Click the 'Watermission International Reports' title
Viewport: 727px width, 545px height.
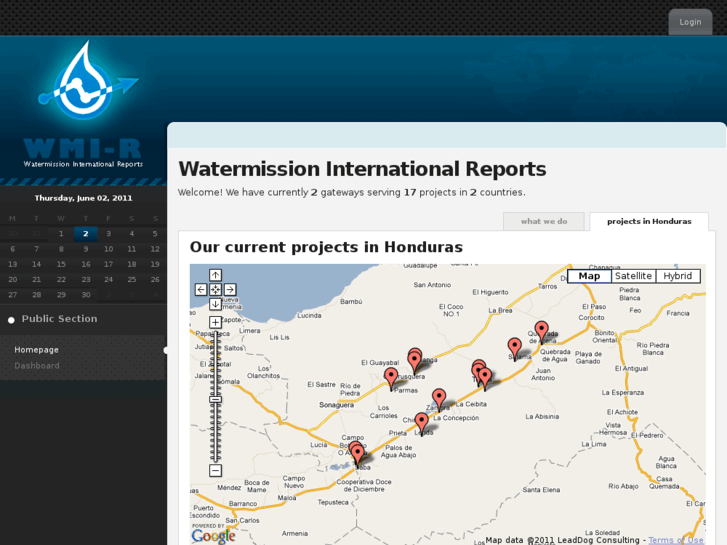point(362,169)
